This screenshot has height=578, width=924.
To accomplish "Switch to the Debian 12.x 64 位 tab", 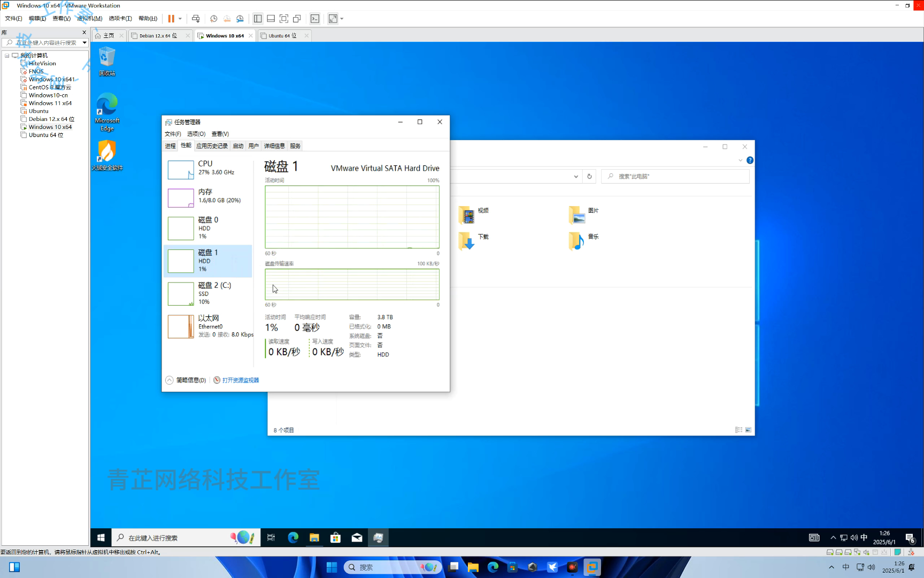I will point(158,36).
